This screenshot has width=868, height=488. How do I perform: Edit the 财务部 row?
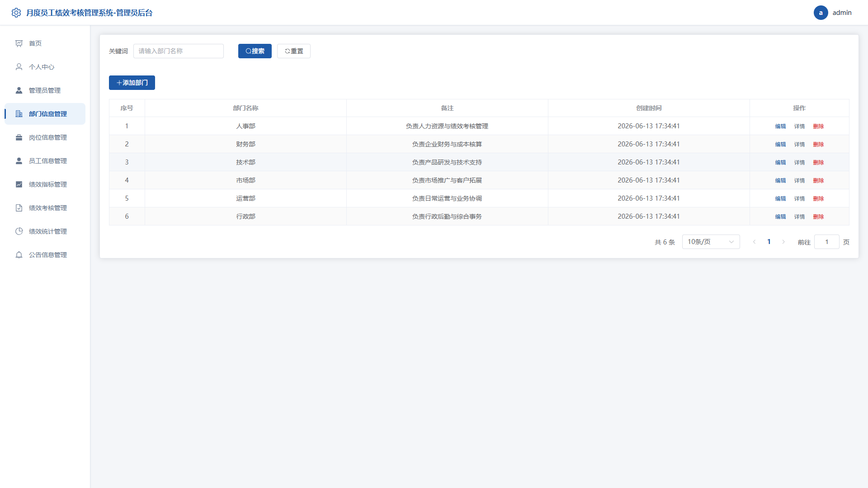(780, 145)
